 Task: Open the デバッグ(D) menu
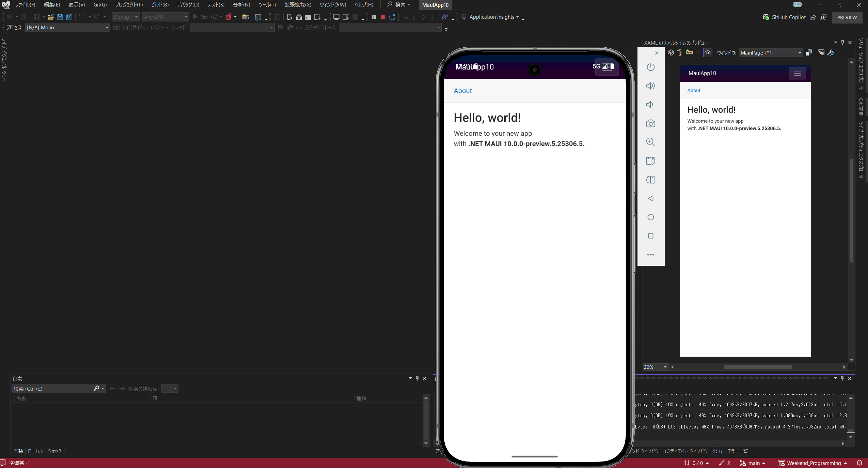(x=188, y=5)
